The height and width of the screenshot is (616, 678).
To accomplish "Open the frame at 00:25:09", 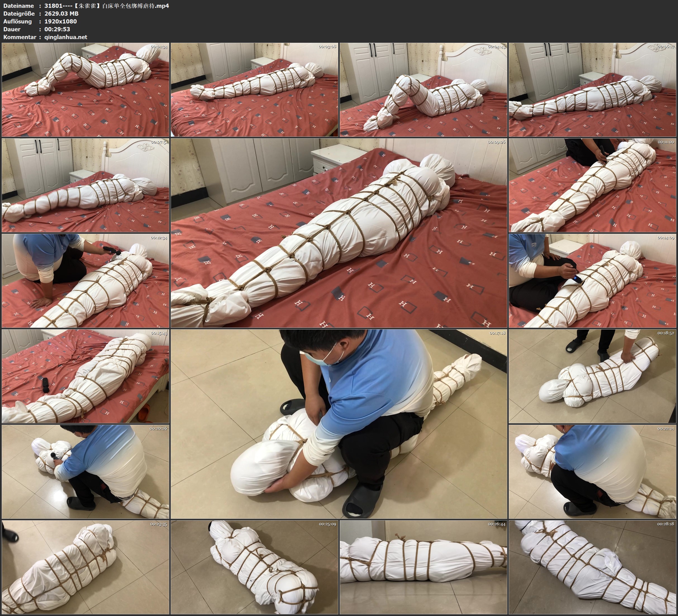I will 254,567.
